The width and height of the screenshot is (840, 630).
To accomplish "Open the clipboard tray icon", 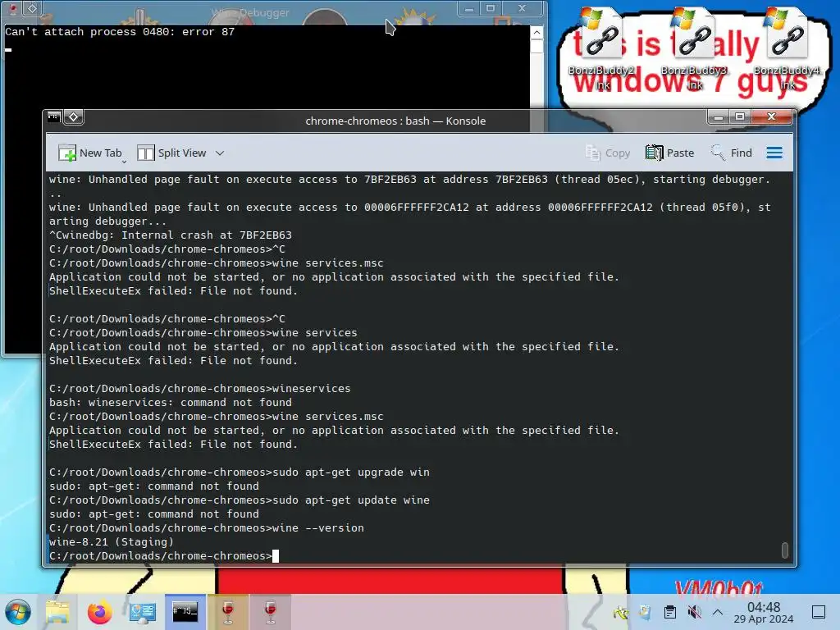I will 669,612.
